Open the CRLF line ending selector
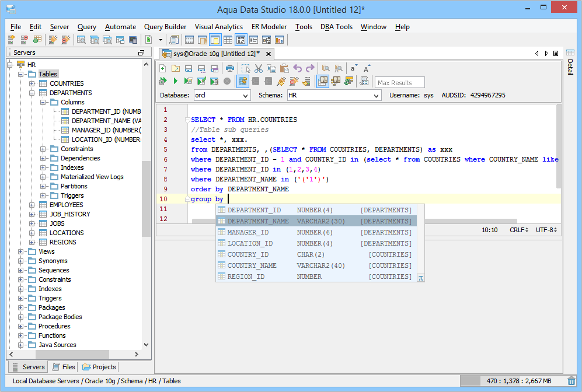This screenshot has width=582, height=392. point(519,230)
